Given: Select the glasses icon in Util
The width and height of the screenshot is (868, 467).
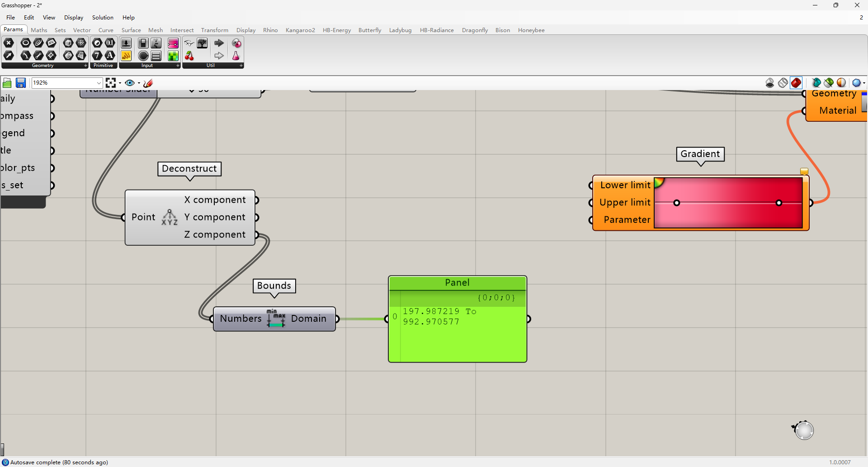Looking at the screenshot, I should coord(189,43).
